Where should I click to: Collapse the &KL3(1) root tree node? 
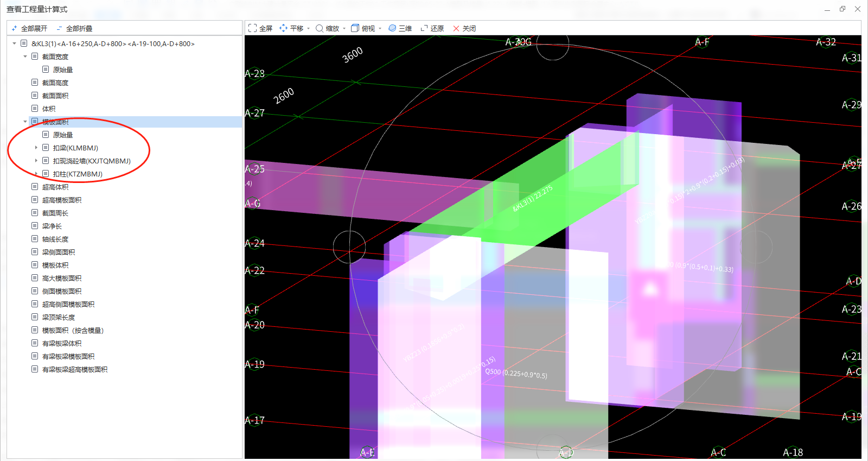tap(14, 43)
